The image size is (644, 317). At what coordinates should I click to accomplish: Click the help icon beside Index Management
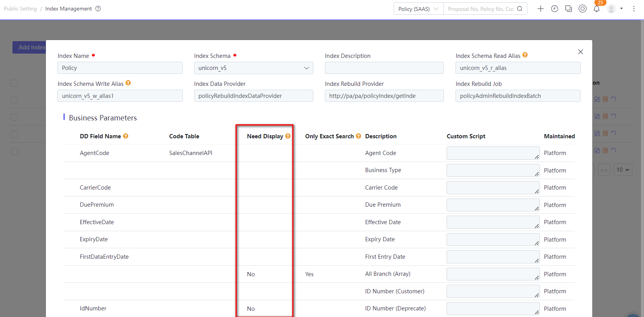[98, 9]
